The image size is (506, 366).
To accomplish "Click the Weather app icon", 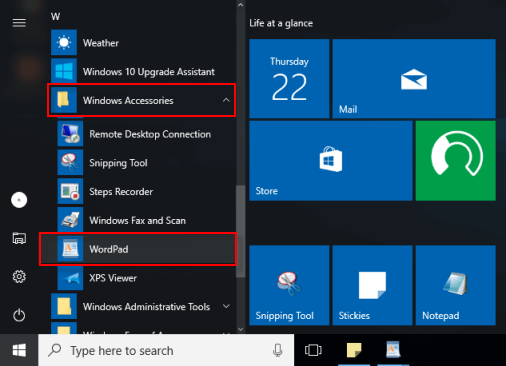I will 64,42.
